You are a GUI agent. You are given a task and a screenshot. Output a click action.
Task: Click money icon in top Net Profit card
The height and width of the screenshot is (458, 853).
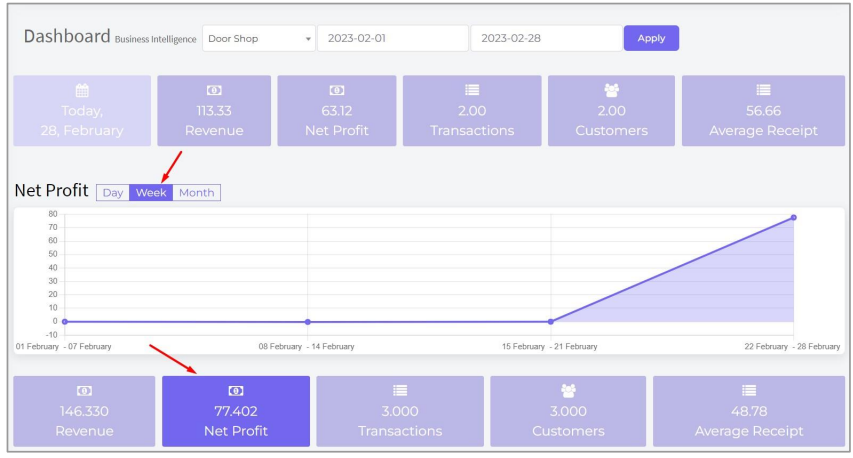click(x=337, y=90)
